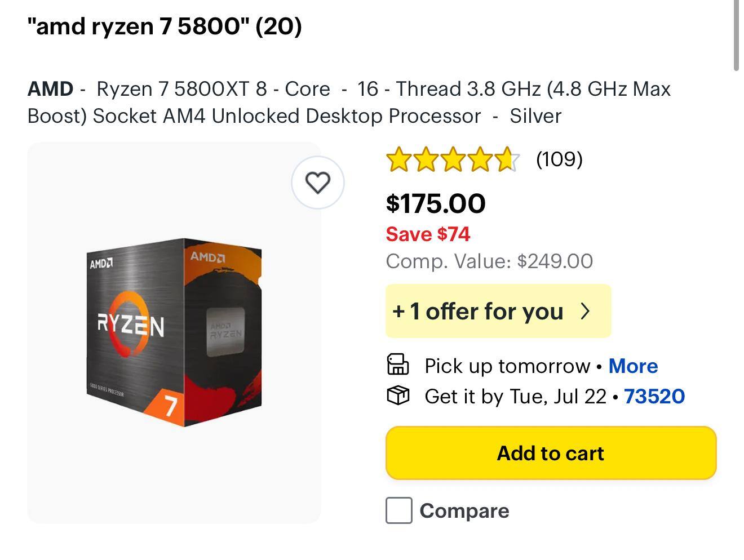Click the shipping box icon
The height and width of the screenshot is (560, 744).
coord(397,395)
